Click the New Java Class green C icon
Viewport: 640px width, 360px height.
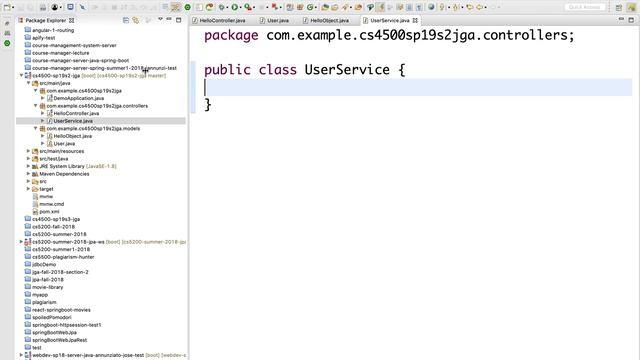click(310, 7)
